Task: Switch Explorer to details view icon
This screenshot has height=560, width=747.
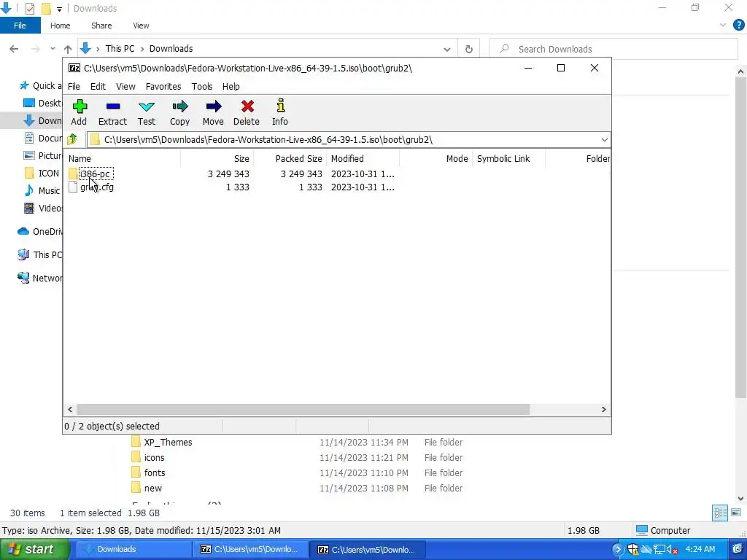Action: [720, 513]
